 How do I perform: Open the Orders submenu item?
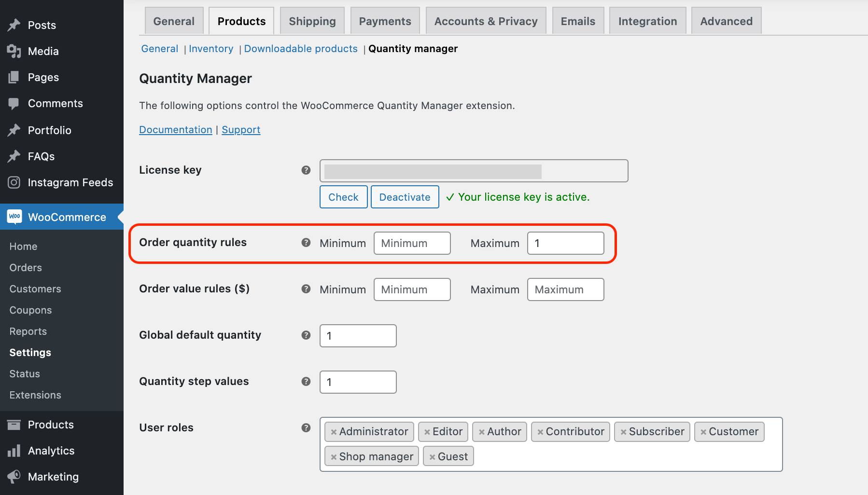point(26,268)
